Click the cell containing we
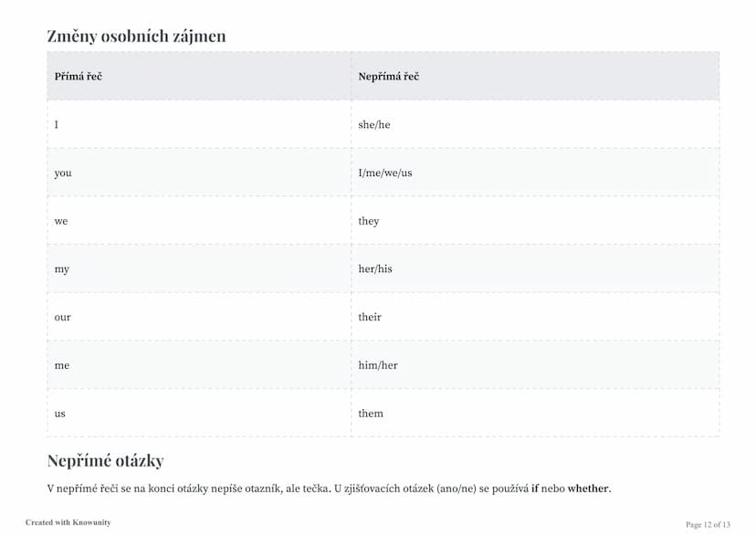The height and width of the screenshot is (535, 756). pos(199,221)
